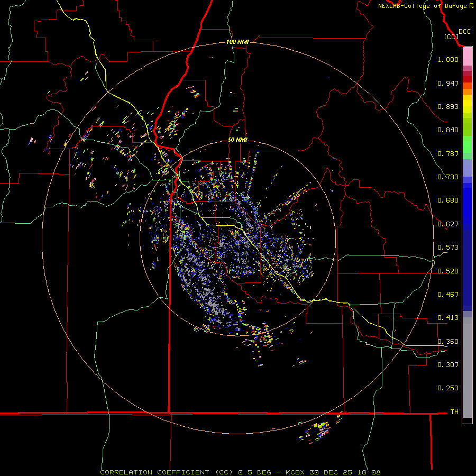Click the 0.787 scale value
The image size is (476, 476).
pos(448,153)
